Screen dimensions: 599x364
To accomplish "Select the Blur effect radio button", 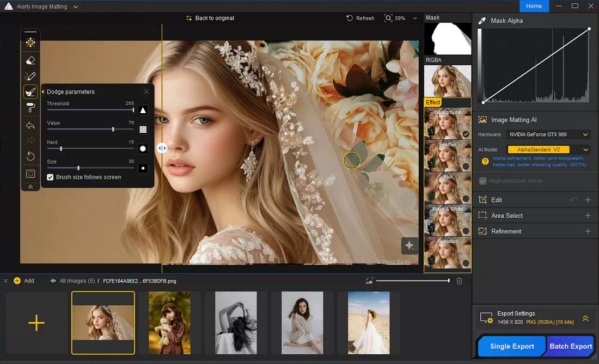I will (x=466, y=199).
